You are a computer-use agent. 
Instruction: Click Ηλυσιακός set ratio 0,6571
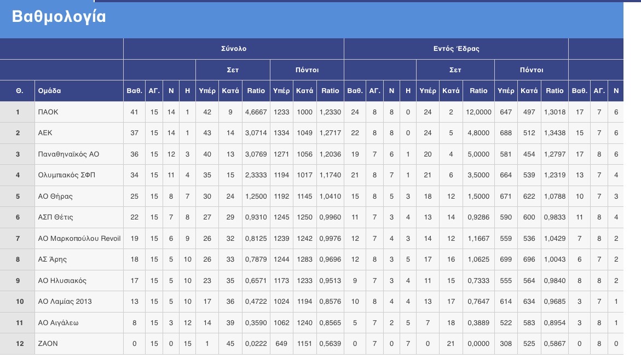tap(256, 281)
